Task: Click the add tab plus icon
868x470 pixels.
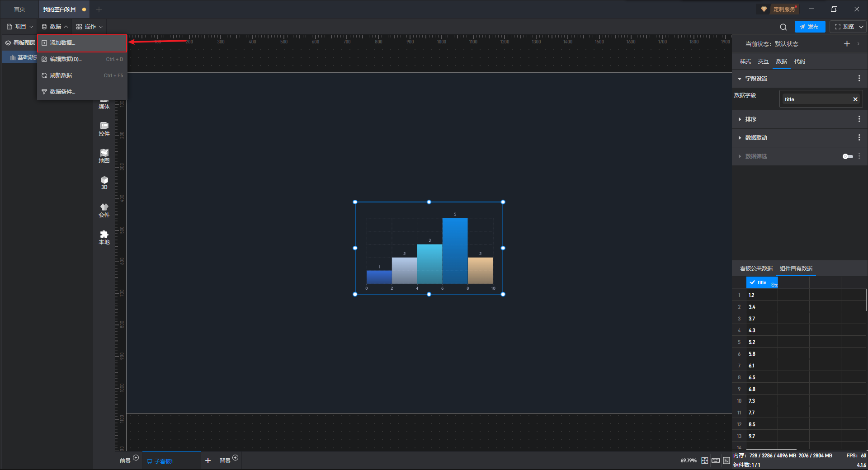Action: pyautogui.click(x=99, y=9)
